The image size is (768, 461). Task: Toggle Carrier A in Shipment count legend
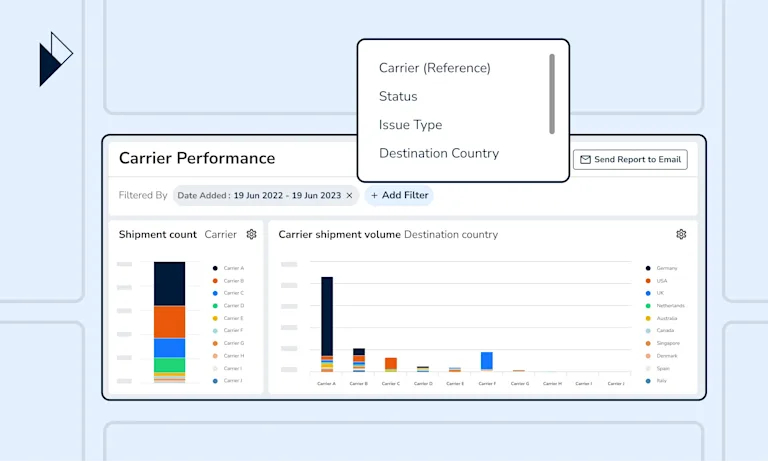coord(228,268)
